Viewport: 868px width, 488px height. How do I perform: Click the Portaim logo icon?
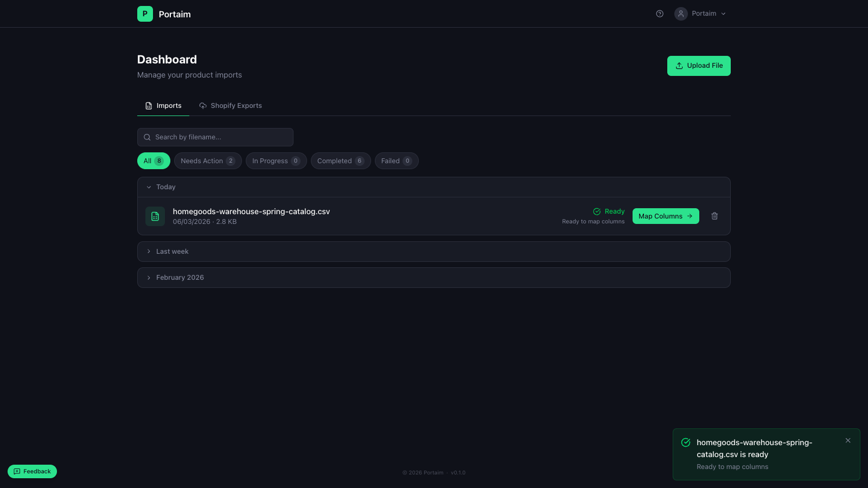click(144, 14)
